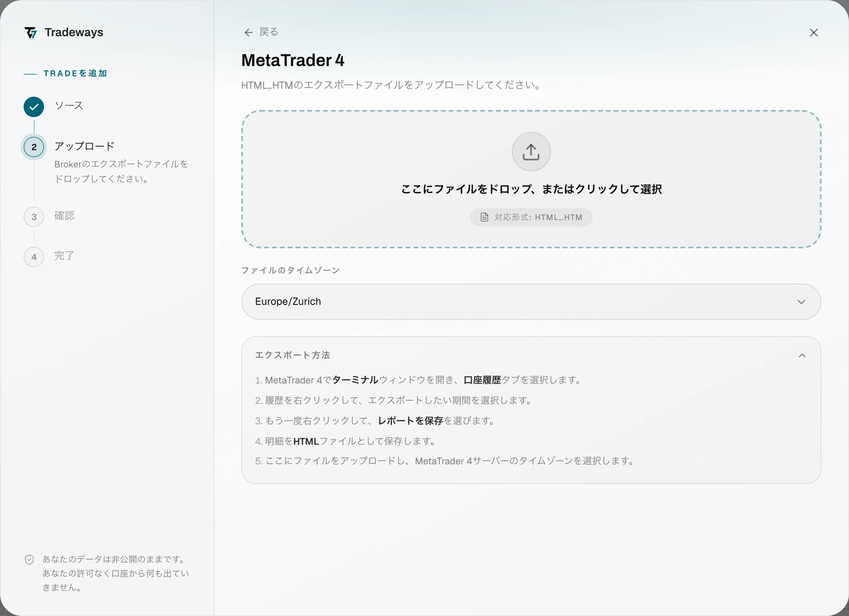The image size is (849, 616).
Task: Click the ソース step label
Action: coord(69,106)
